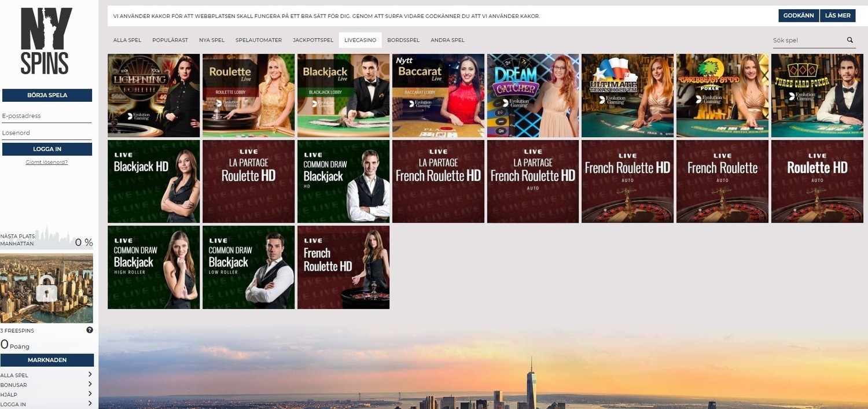Viewport: 868px width, 409px height.
Task: Launch the Dream Catcher game thumbnail
Action: 534,95
